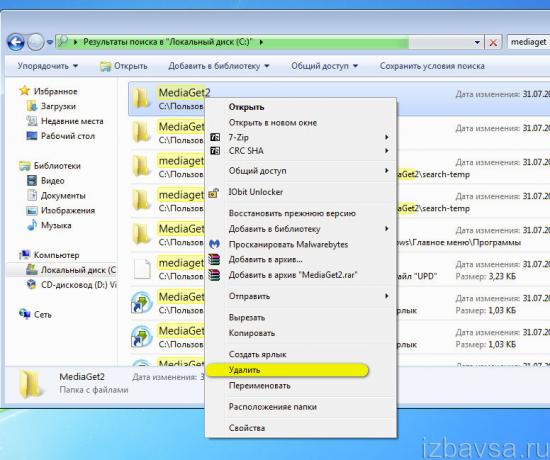The image size is (550, 460).
Task: Select Локальный диск (C:) drive
Action: pos(71,269)
